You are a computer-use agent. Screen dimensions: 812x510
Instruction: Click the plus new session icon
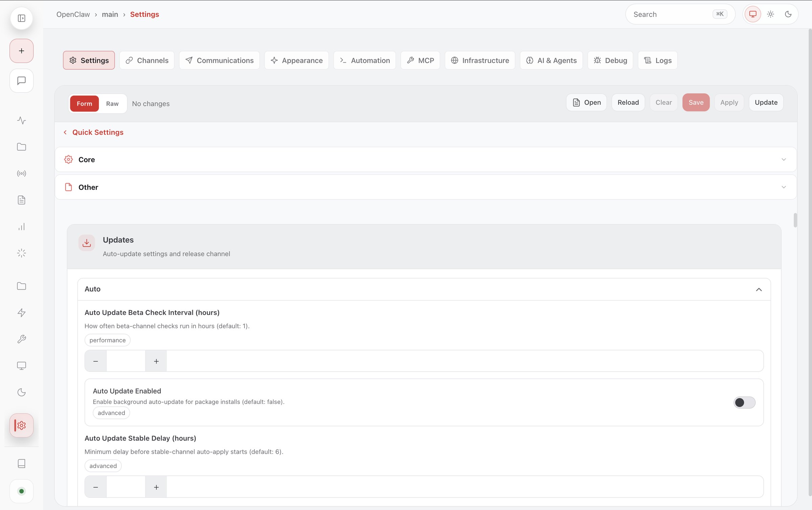tap(21, 51)
